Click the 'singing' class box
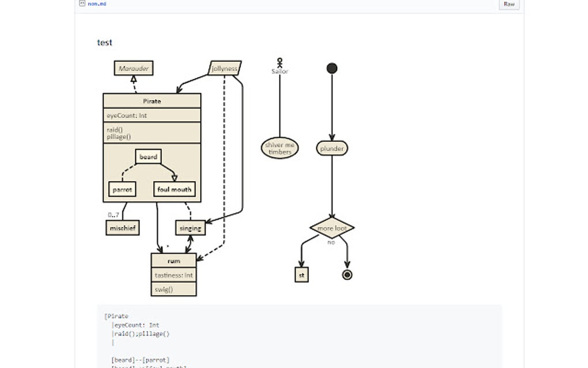This screenshot has height=368, width=588. click(190, 228)
